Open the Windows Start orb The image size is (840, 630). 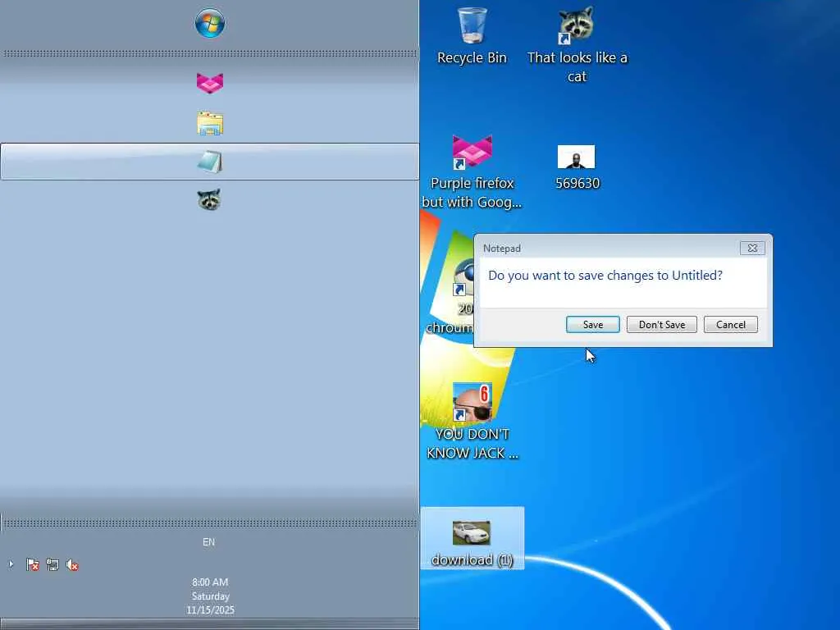tap(209, 24)
